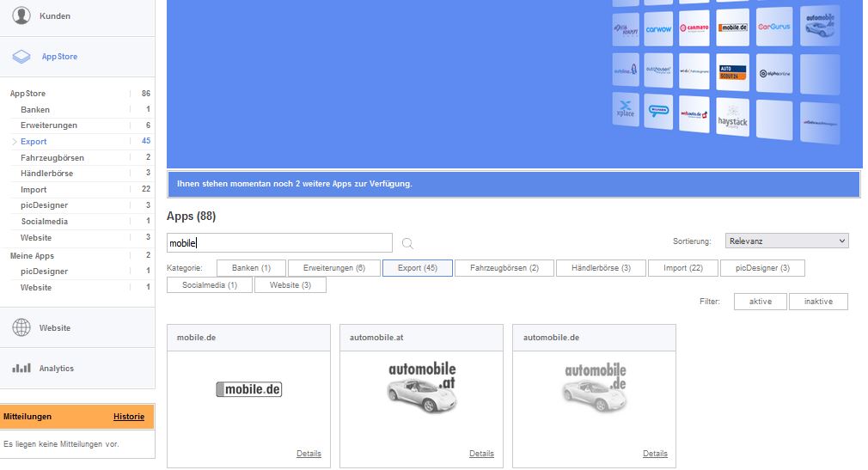Toggle the inaktive filter
Viewport: 868px width, 470px height.
[x=818, y=301]
